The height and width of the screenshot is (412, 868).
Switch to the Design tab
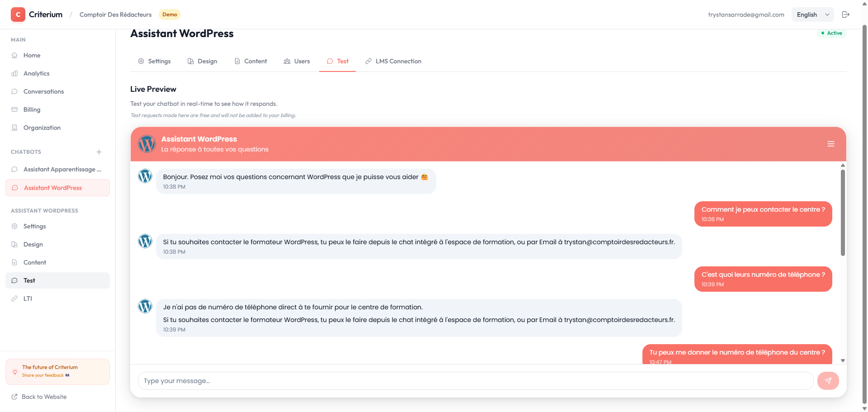(203, 61)
